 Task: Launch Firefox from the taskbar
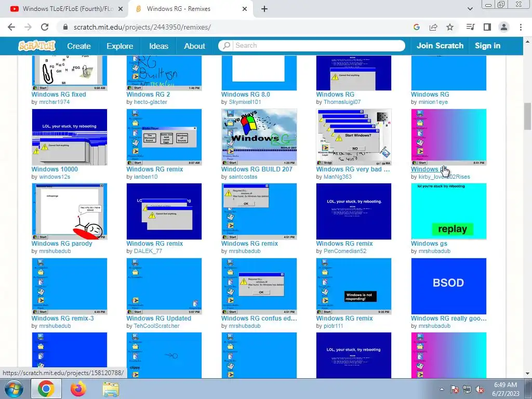78,389
